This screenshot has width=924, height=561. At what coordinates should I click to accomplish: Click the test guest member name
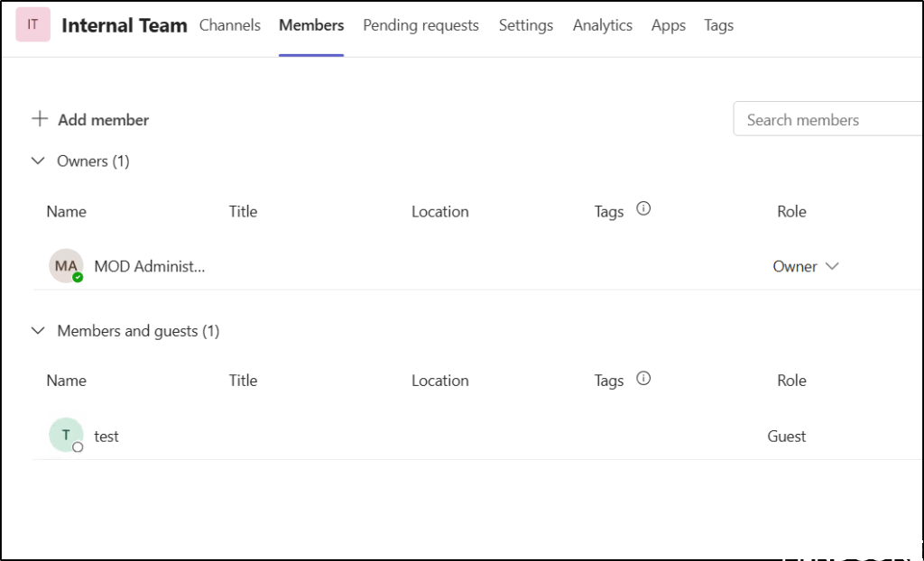[x=106, y=436]
